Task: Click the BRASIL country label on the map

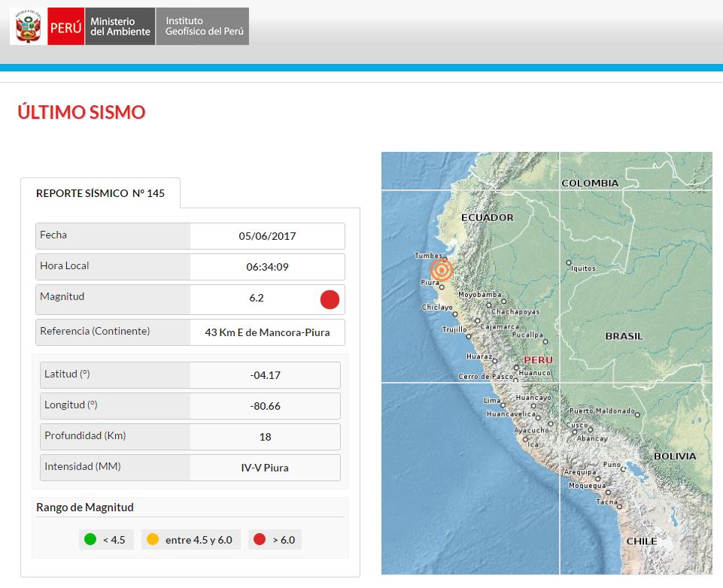Action: point(624,336)
